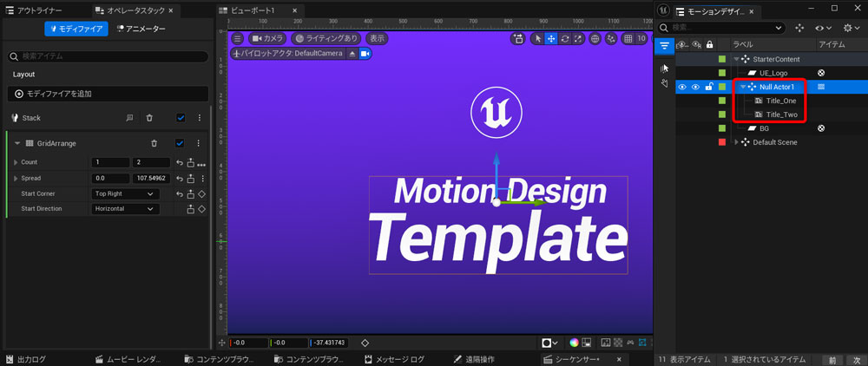Toggle the Stack enabled checkbox
The image size is (868, 366).
click(181, 118)
